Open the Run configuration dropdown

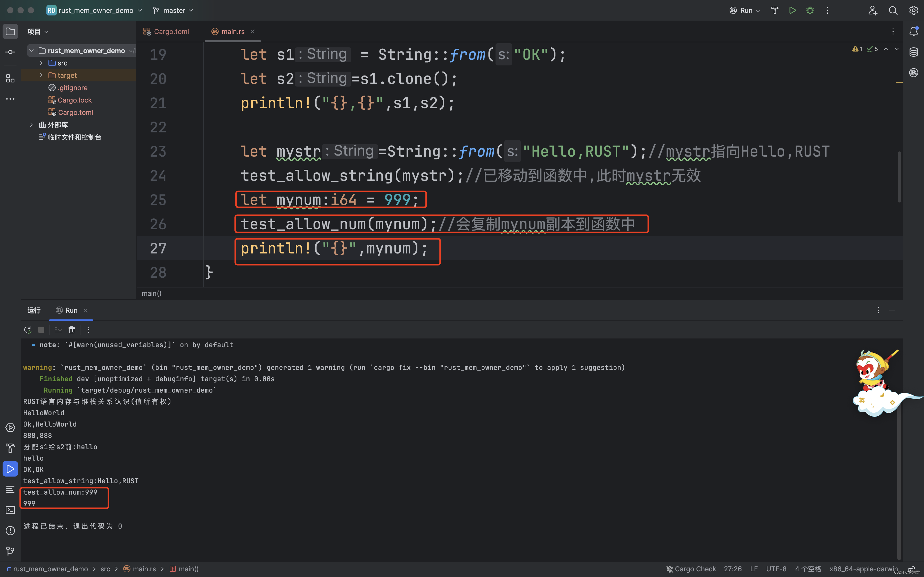pyautogui.click(x=745, y=10)
